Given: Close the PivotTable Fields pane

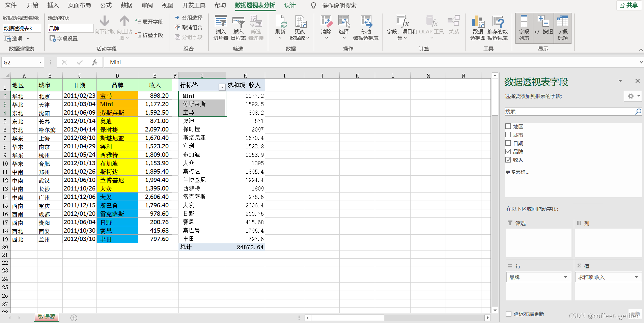Looking at the screenshot, I should point(637,81).
